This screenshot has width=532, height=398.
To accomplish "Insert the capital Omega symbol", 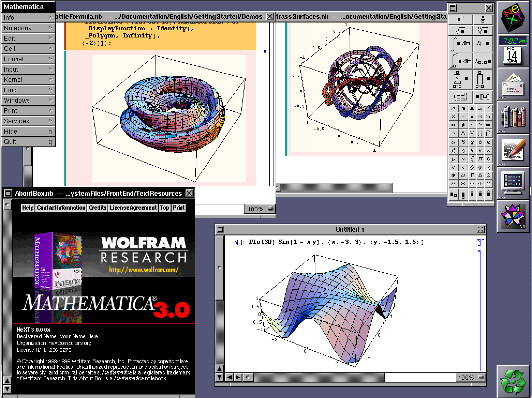I will pos(488,184).
